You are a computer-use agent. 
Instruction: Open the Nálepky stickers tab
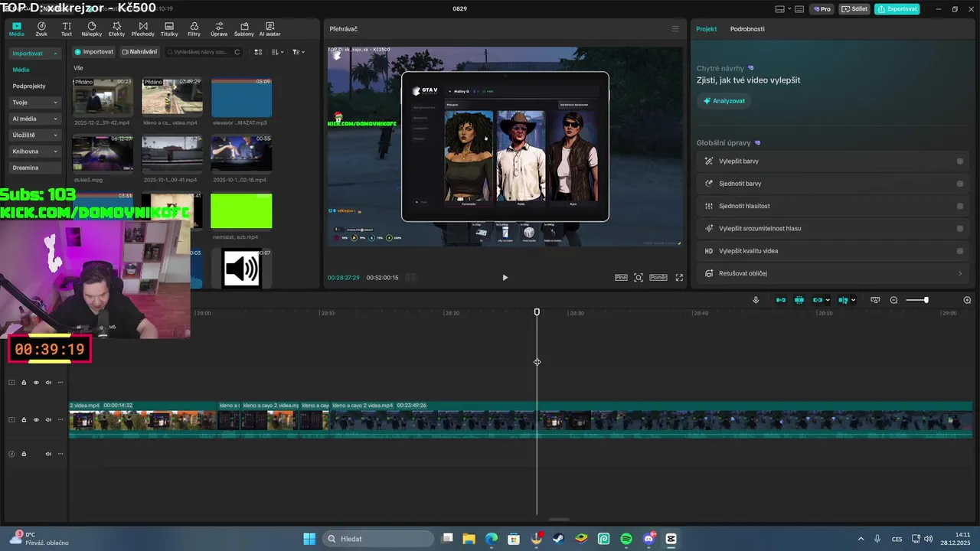91,29
